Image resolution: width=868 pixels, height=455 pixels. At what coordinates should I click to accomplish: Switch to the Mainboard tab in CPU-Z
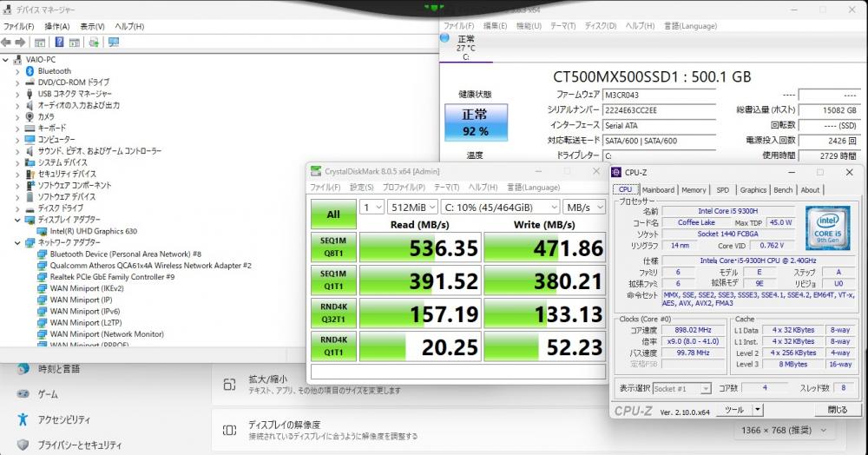pyautogui.click(x=658, y=190)
